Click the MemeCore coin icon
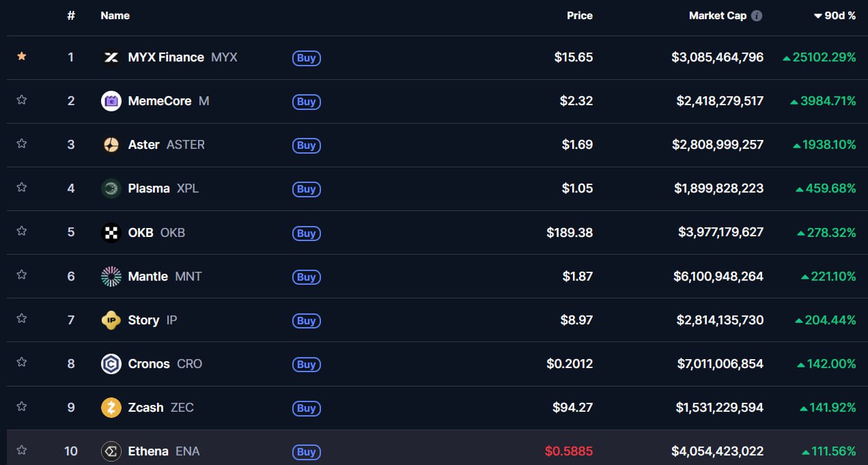868x465 pixels. [x=111, y=101]
